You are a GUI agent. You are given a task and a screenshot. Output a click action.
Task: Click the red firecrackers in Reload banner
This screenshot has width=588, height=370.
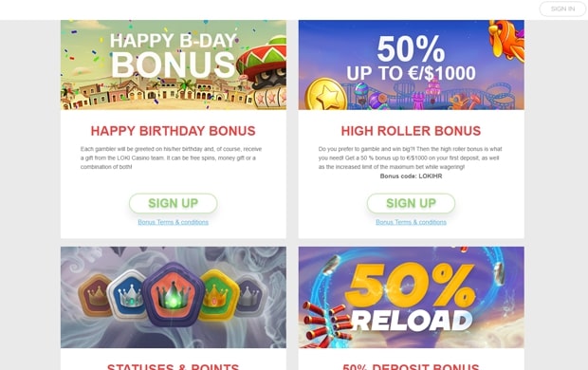(x=324, y=323)
